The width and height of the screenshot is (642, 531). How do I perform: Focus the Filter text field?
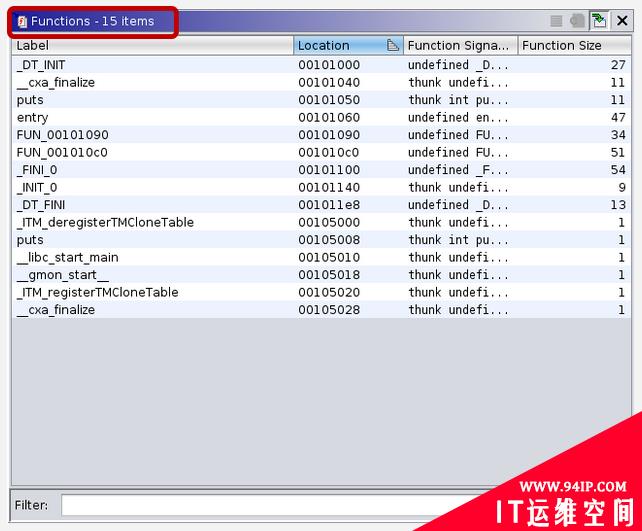click(x=274, y=505)
